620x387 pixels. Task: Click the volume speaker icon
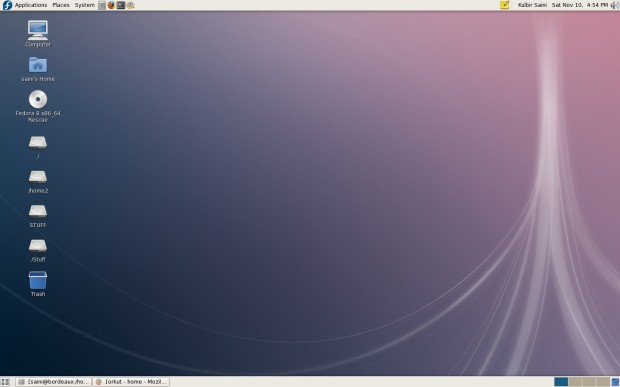coord(615,5)
